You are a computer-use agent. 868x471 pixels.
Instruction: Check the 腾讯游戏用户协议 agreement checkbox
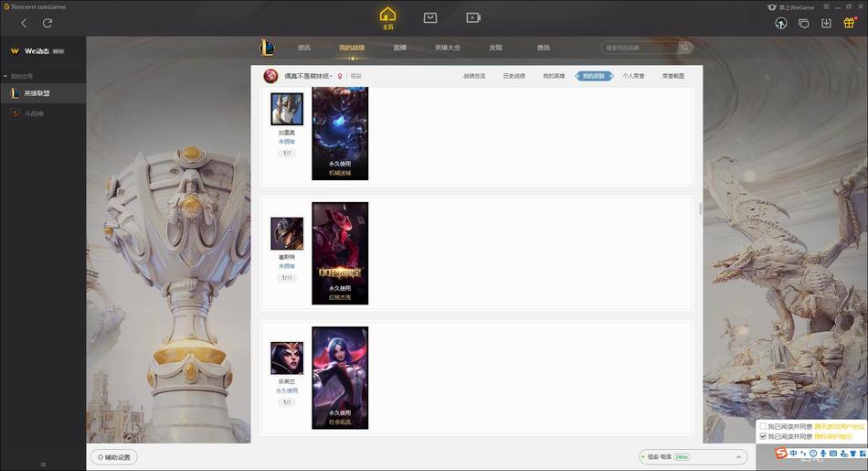763,426
